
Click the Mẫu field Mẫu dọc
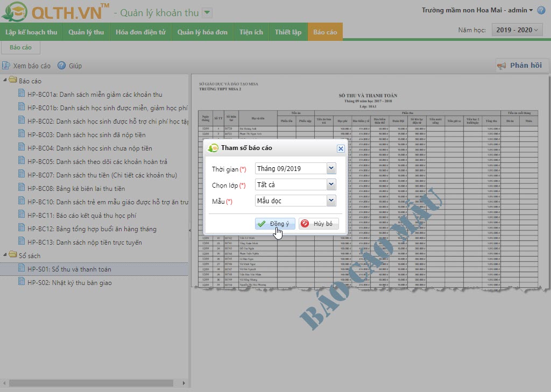coord(291,201)
